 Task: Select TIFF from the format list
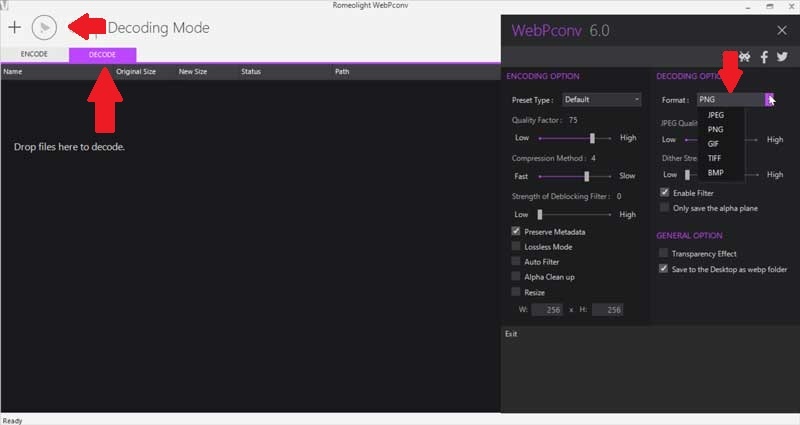pyautogui.click(x=714, y=158)
